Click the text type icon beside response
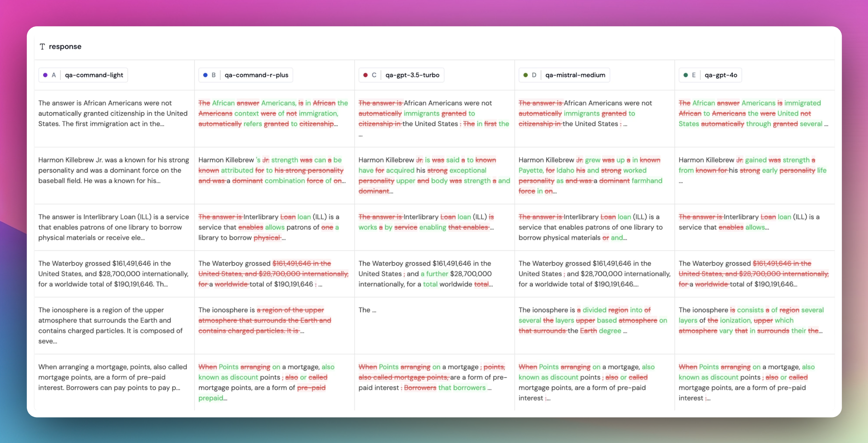This screenshot has height=443, width=868. coord(42,46)
